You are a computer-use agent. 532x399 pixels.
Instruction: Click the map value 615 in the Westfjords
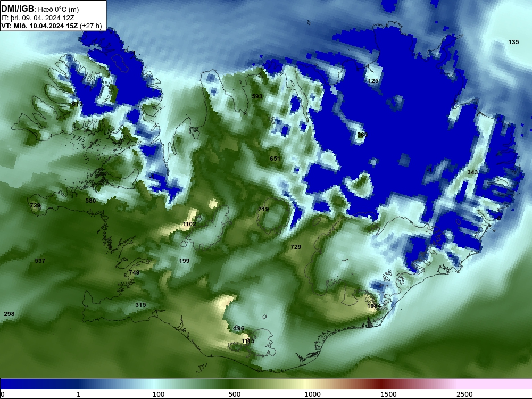[77, 104]
